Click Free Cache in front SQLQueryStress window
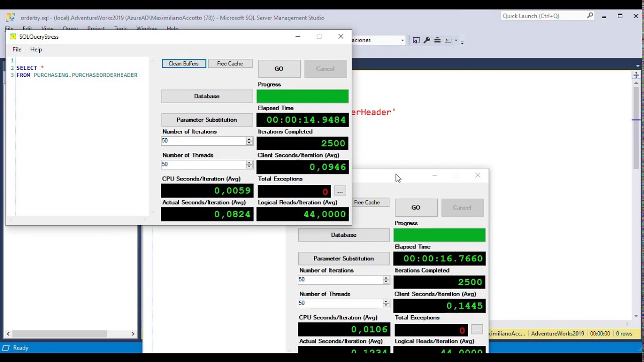 click(x=230, y=63)
